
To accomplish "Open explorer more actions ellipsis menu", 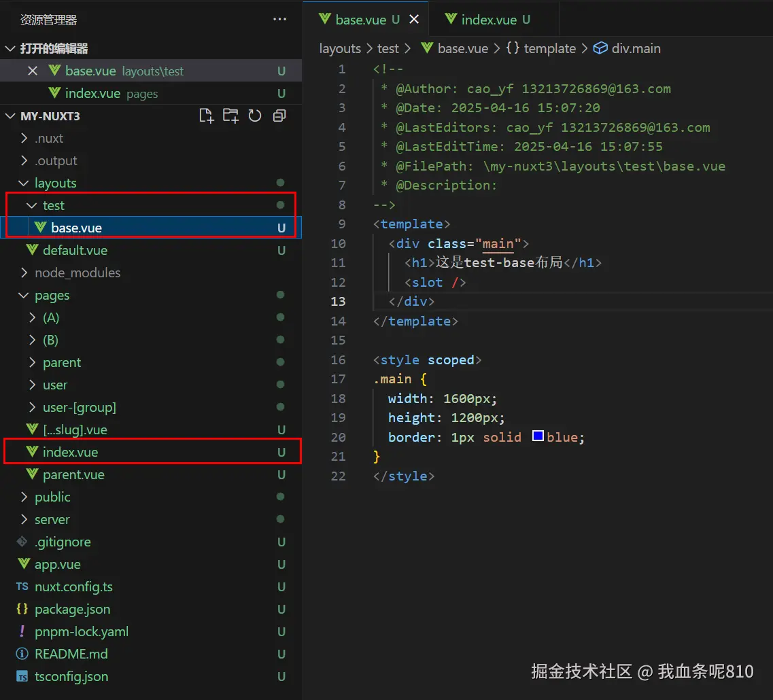I will click(279, 20).
